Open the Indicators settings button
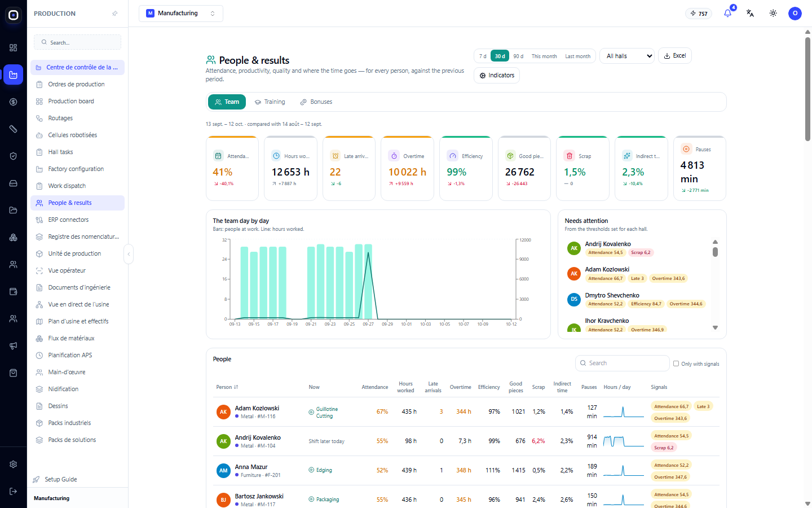This screenshot has width=812, height=508. pyautogui.click(x=497, y=76)
